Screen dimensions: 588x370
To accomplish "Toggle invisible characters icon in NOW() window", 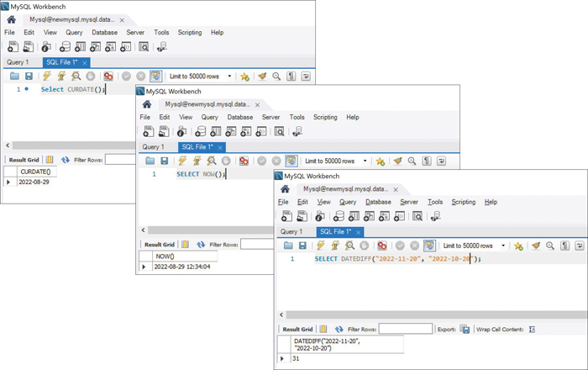I will click(427, 161).
